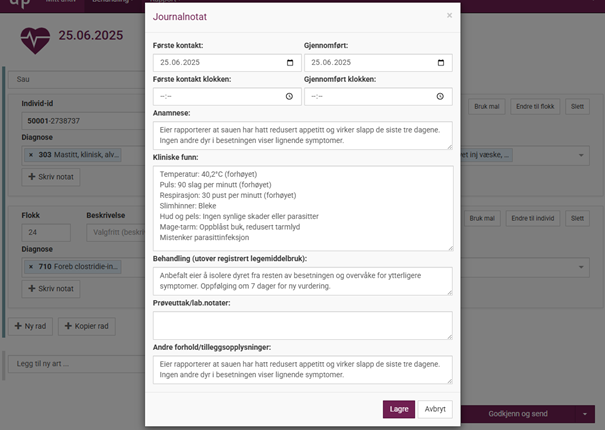Click in the Anamnese text area
Screen dimensions: 605x430
pos(302,135)
